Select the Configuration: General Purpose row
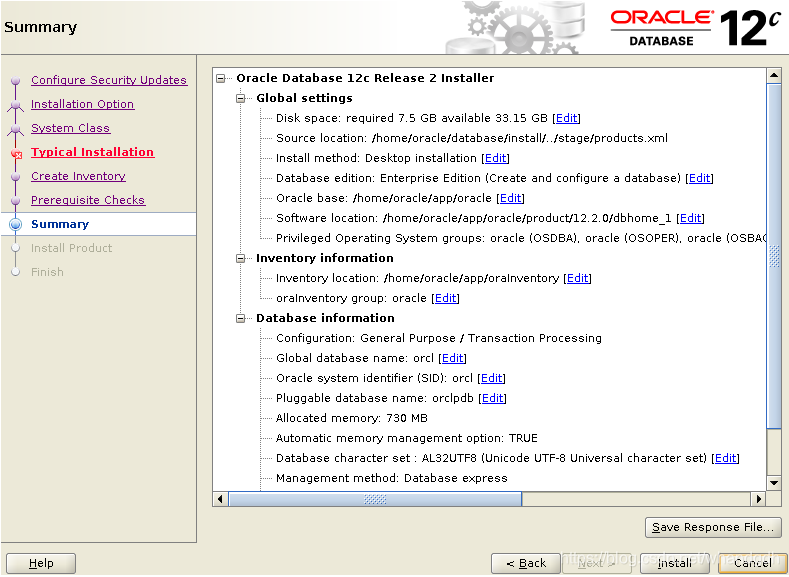789x577 pixels. 439,339
